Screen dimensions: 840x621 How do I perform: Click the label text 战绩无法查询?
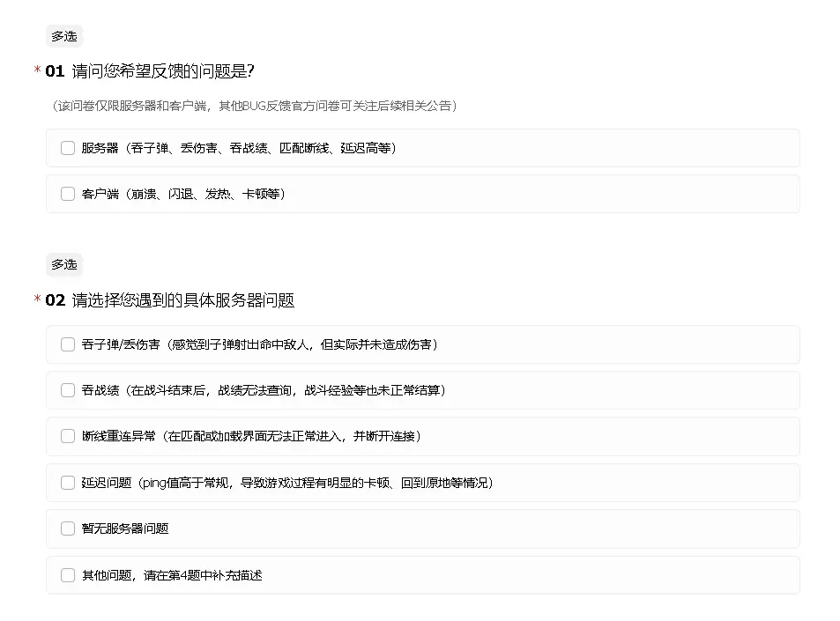[x=255, y=391]
